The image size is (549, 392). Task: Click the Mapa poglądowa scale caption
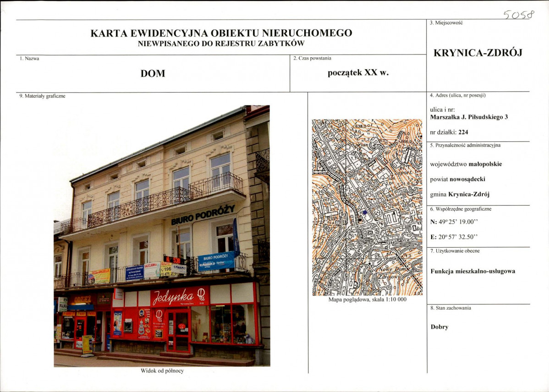click(367, 300)
